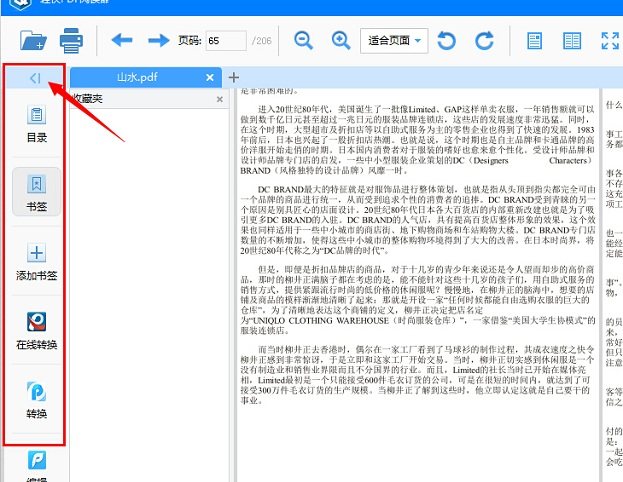Zoom in with the plus magnifier
The image size is (623, 482).
(x=341, y=40)
